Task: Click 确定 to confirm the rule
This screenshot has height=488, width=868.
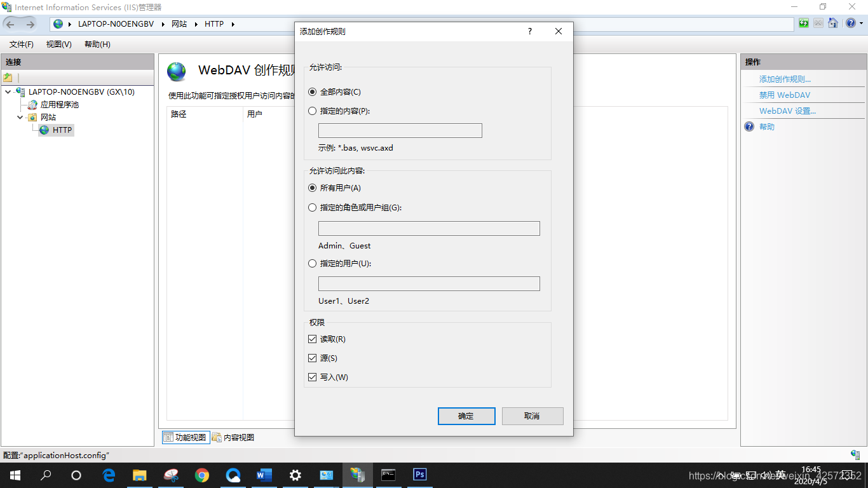Action: point(466,416)
